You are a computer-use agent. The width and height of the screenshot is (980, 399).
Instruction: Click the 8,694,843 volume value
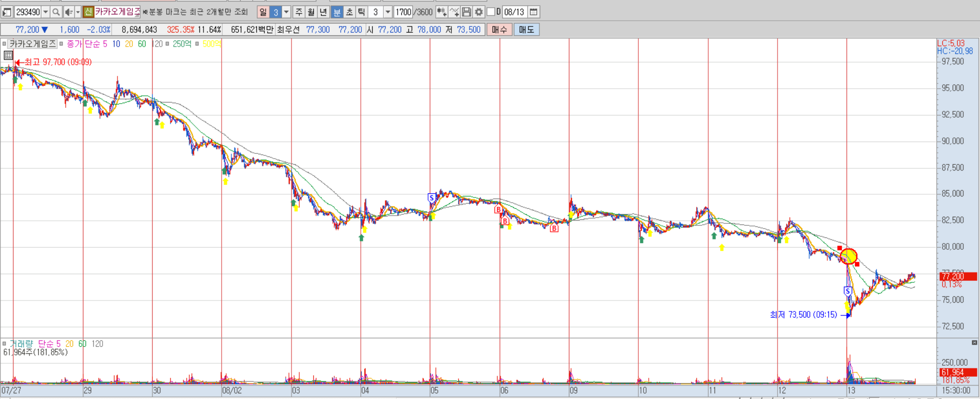click(x=139, y=30)
